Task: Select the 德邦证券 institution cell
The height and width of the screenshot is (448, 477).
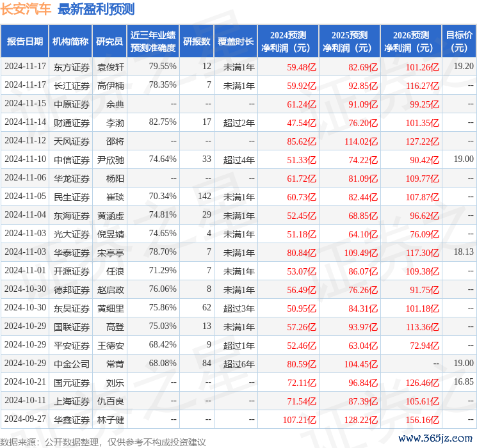Action: tap(72, 289)
